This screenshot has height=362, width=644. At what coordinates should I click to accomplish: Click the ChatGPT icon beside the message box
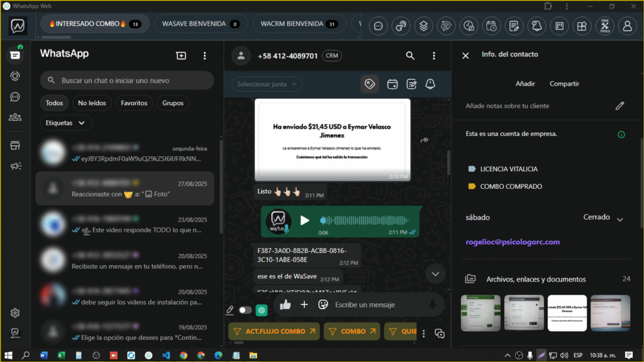pos(262,310)
